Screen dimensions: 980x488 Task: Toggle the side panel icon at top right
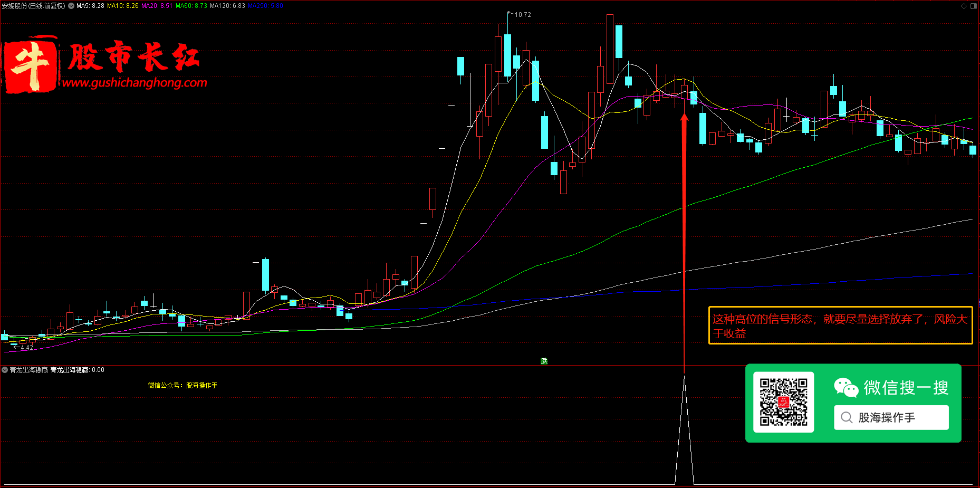tap(974, 6)
